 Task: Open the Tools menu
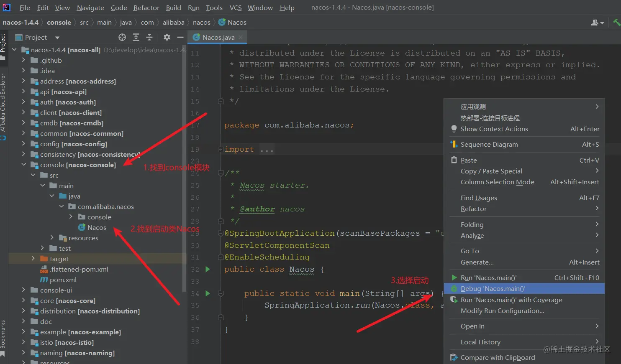click(x=214, y=8)
